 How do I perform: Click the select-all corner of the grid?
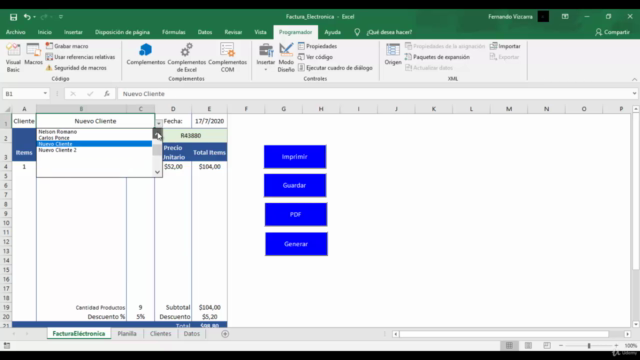7,109
